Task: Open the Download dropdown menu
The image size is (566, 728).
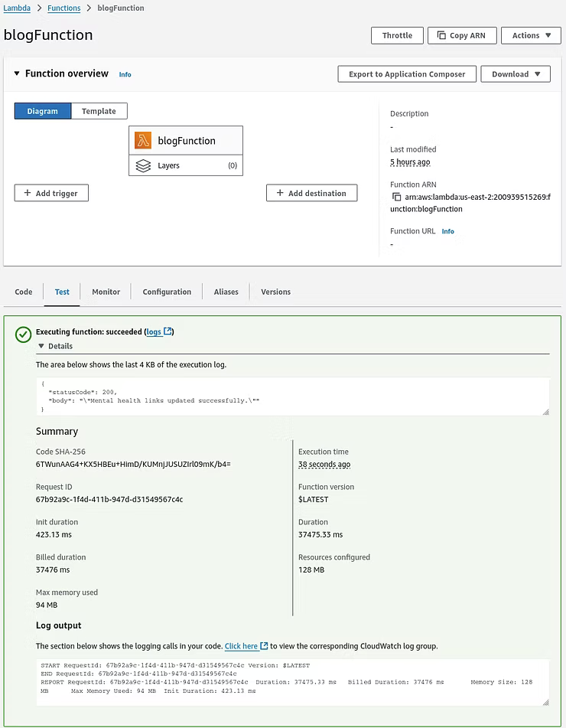Action: point(516,73)
